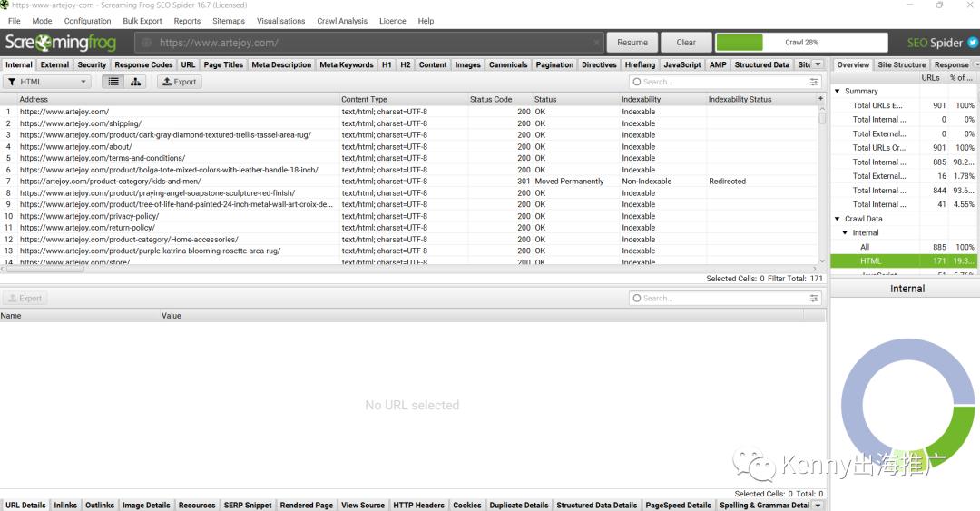Click the Clear button
This screenshot has height=511, width=980.
(686, 43)
